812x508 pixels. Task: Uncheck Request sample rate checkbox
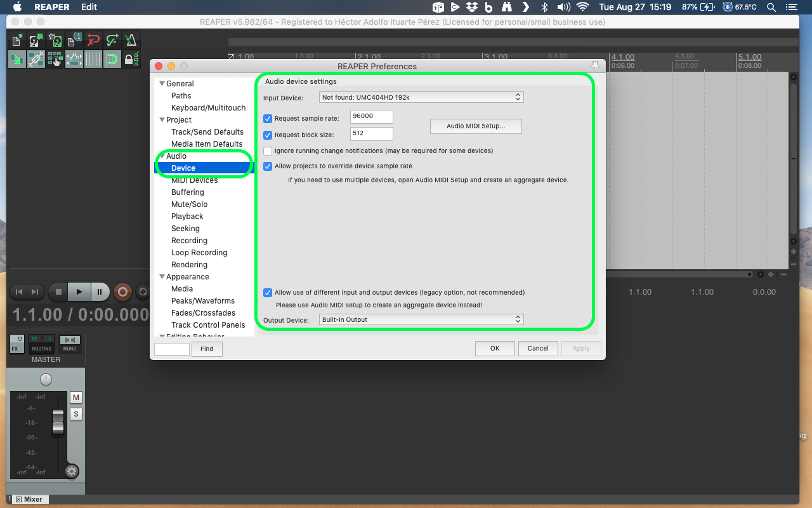click(268, 119)
